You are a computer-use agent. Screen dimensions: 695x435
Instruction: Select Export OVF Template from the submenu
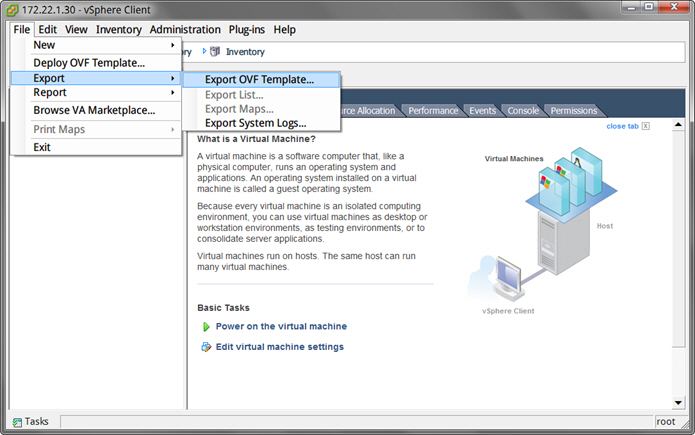259,80
